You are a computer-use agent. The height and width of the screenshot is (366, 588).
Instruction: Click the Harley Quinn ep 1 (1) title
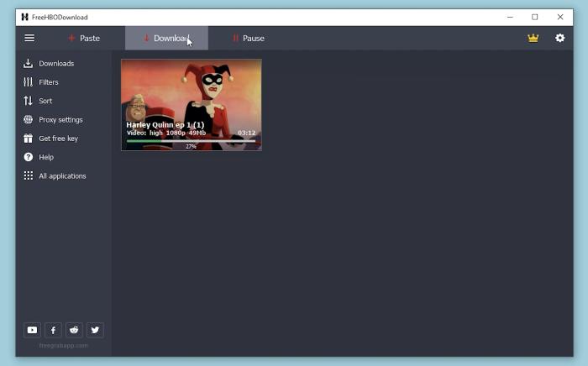[165, 125]
